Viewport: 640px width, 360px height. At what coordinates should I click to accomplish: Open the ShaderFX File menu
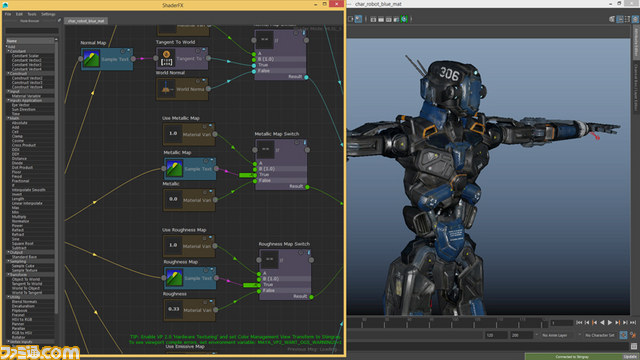pyautogui.click(x=8, y=14)
